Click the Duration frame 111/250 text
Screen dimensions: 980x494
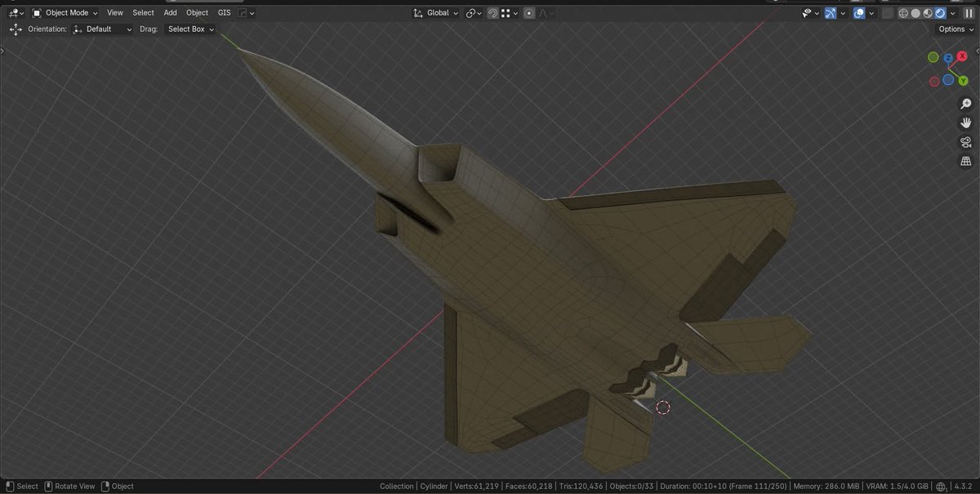click(x=724, y=487)
